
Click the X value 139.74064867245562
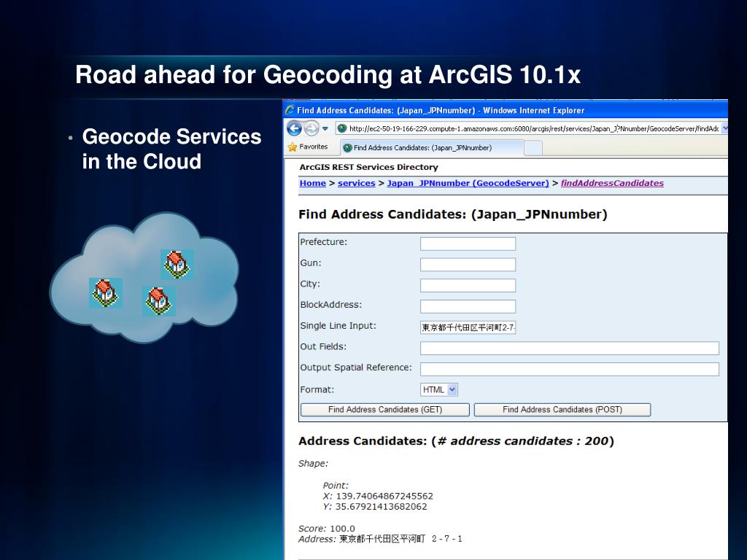[x=384, y=496]
